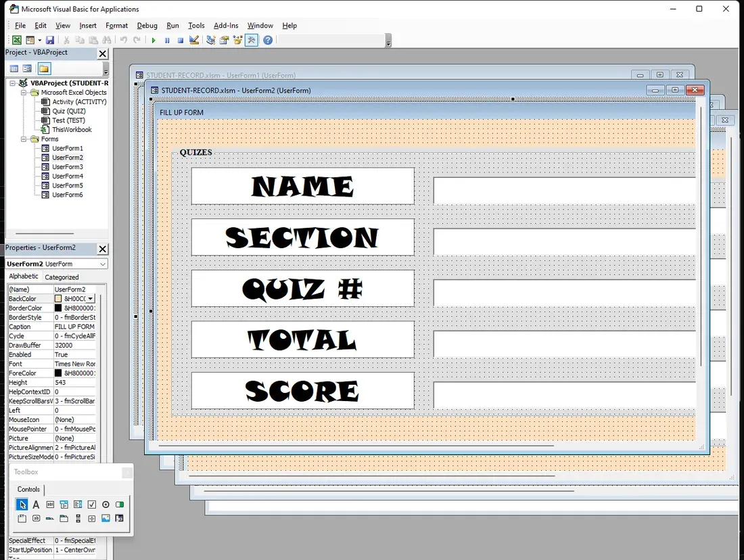
Task: Toggle Design Mode in the toolbar
Action: click(x=194, y=41)
